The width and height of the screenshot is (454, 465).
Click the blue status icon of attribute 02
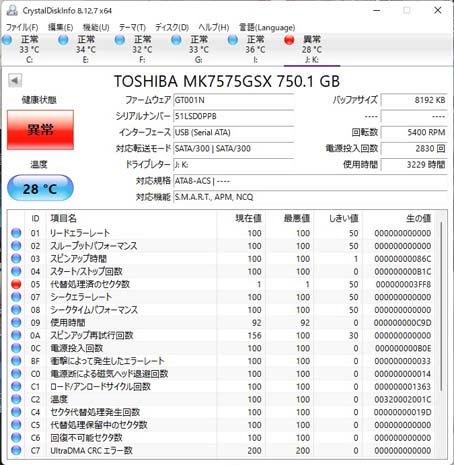(x=16, y=246)
